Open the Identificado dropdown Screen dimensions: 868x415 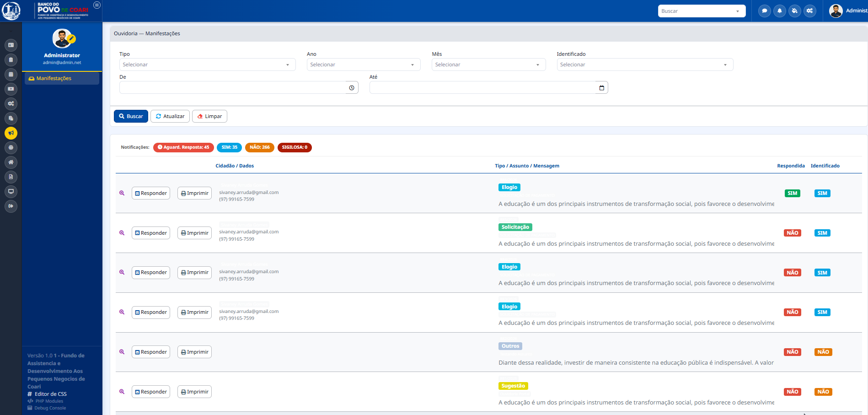coord(645,65)
